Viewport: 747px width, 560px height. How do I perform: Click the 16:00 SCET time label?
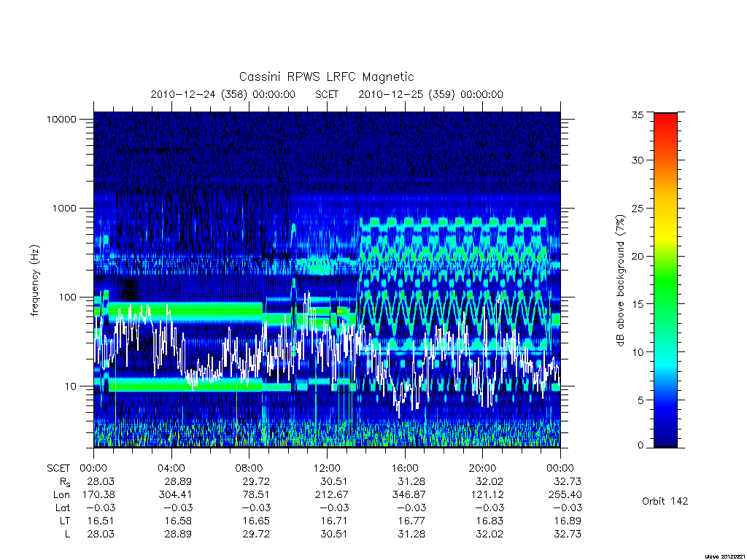coord(404,468)
